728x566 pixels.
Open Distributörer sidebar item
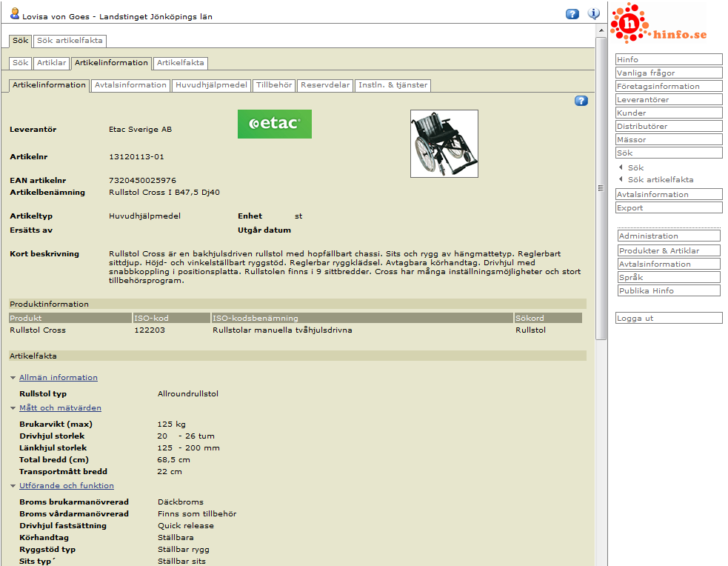pos(669,126)
